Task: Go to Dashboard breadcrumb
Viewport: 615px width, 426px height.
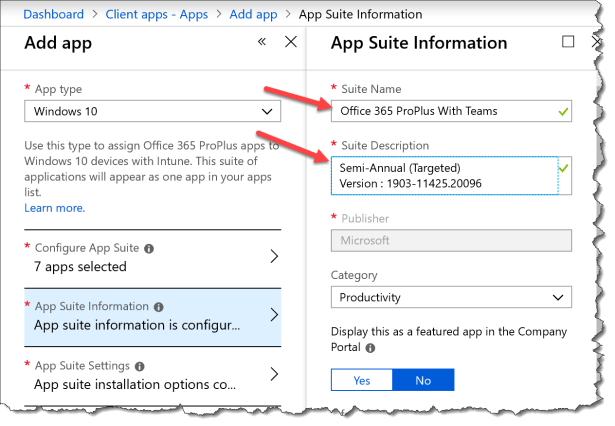Action: pos(53,15)
